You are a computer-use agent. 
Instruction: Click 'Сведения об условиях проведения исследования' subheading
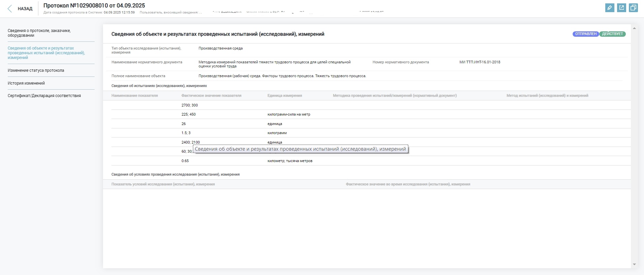pos(175,175)
